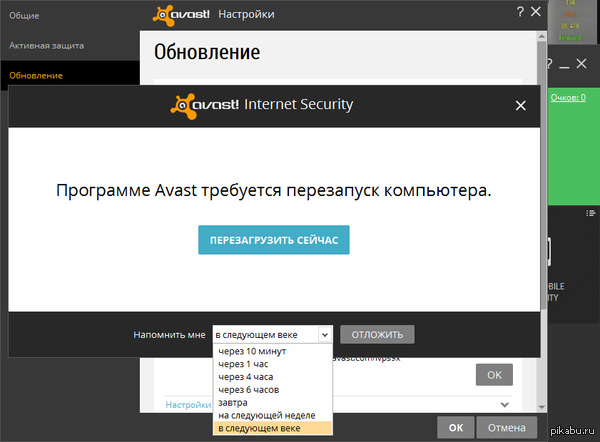Open the Обновление sidebar tab
This screenshot has width=600, height=442.
point(36,75)
